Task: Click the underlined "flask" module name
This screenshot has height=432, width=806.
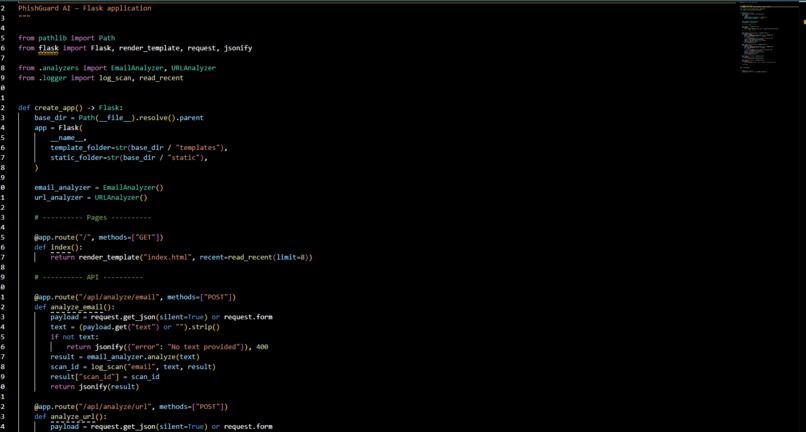Action: [48, 48]
